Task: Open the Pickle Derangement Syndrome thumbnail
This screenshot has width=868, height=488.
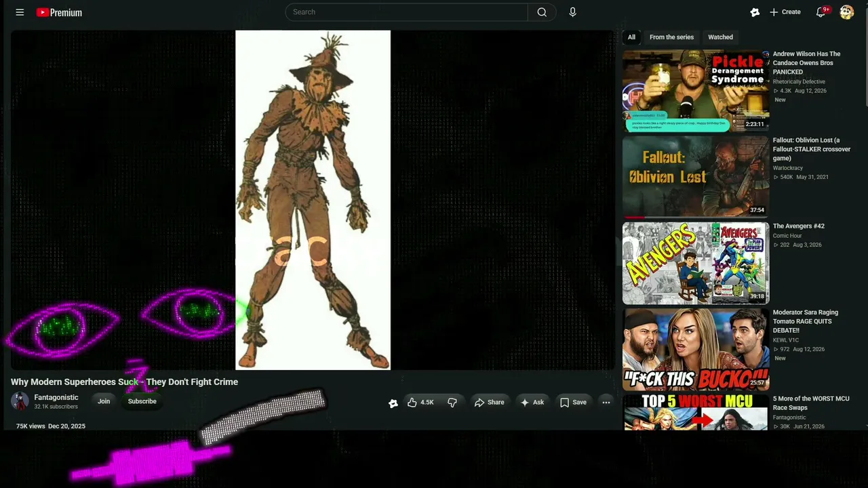Action: point(696,90)
